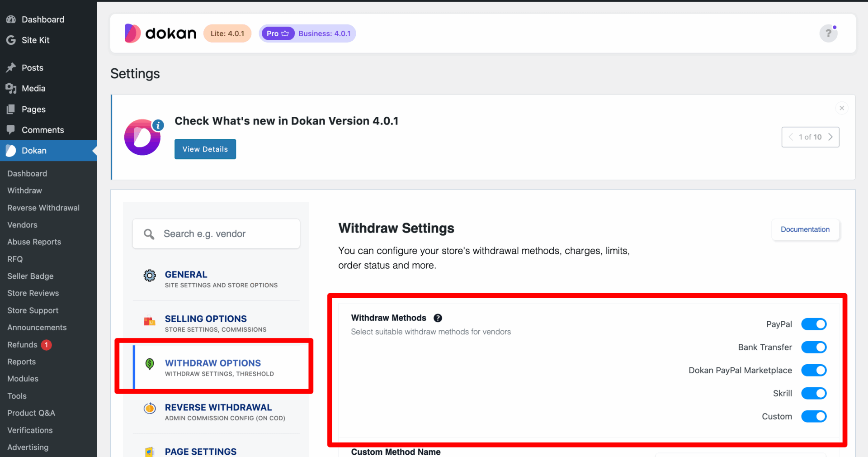Toggle Bank Transfer withdraw method

[814, 348]
